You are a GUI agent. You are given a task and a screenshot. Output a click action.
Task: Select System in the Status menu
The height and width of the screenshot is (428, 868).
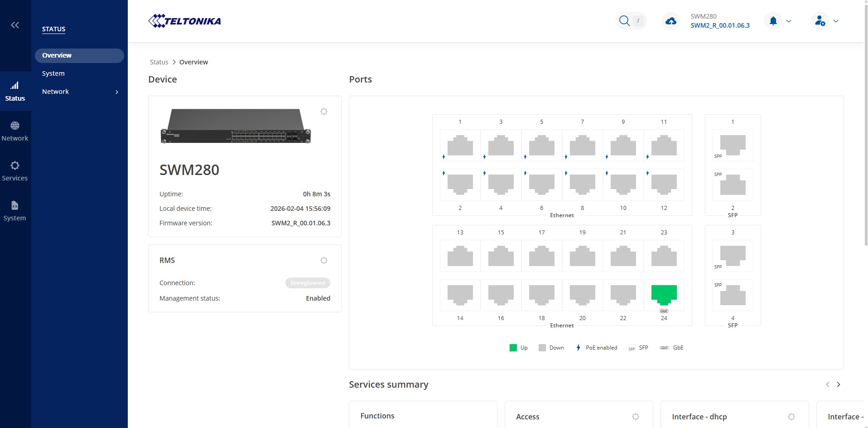[53, 73]
